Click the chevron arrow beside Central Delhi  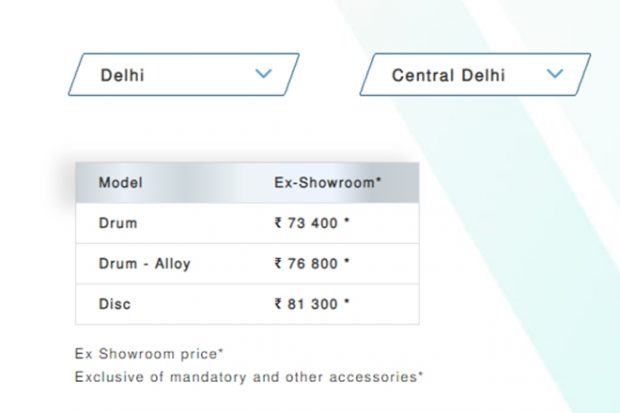[556, 75]
